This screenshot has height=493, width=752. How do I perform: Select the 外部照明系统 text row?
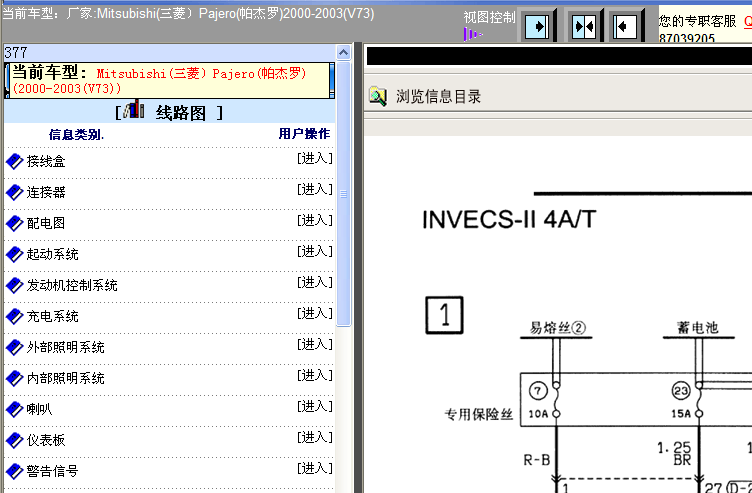pos(66,347)
